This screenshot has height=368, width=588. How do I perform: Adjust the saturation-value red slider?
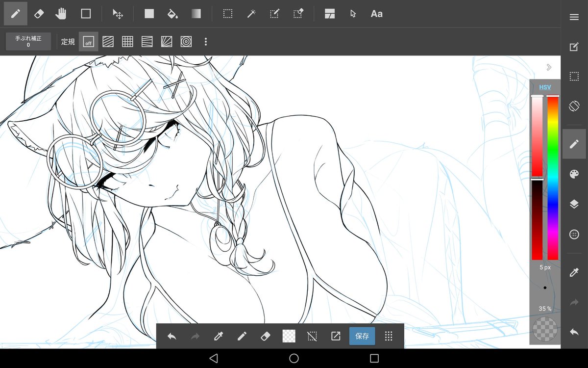point(538,178)
